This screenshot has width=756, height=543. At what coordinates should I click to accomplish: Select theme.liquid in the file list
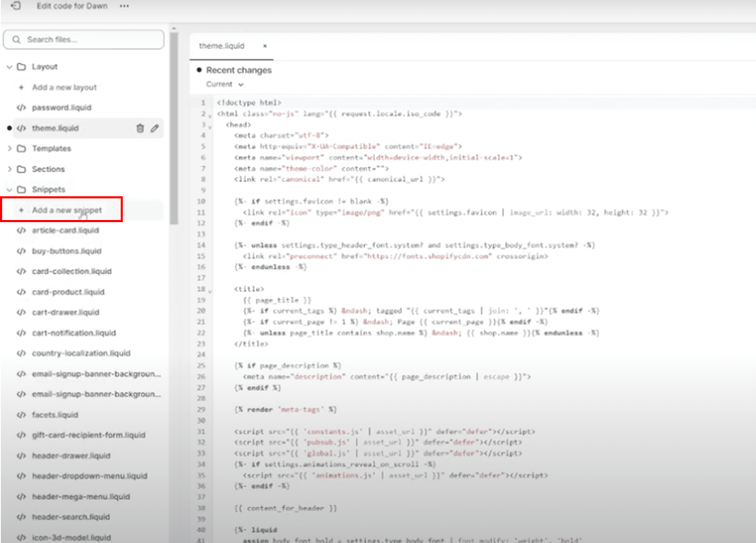coord(55,128)
